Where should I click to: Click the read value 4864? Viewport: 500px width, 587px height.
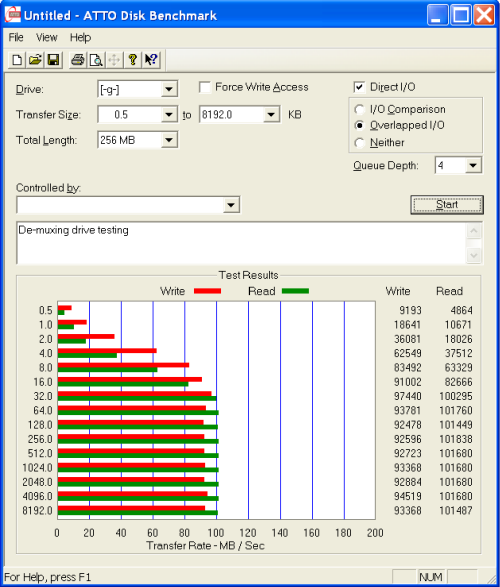tap(461, 310)
